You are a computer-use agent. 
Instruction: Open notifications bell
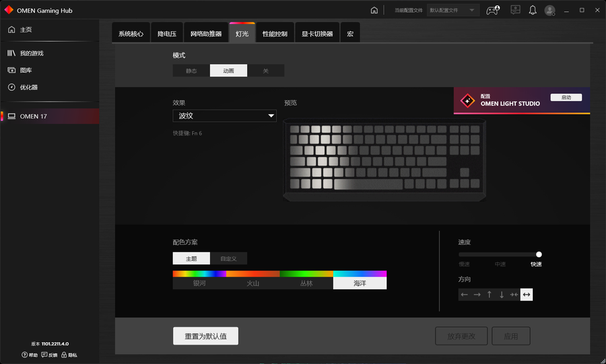[x=533, y=10]
